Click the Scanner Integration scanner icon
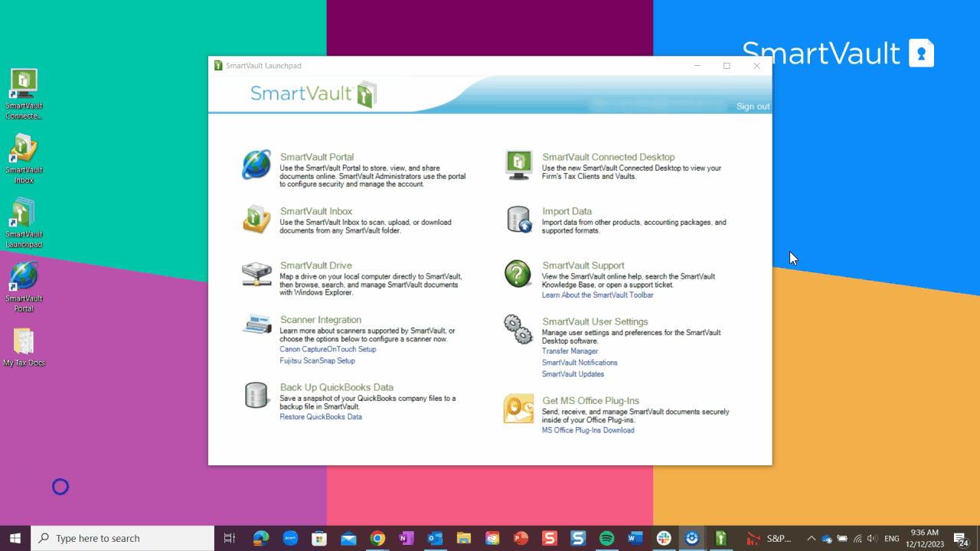The height and width of the screenshot is (551, 980). [x=256, y=324]
